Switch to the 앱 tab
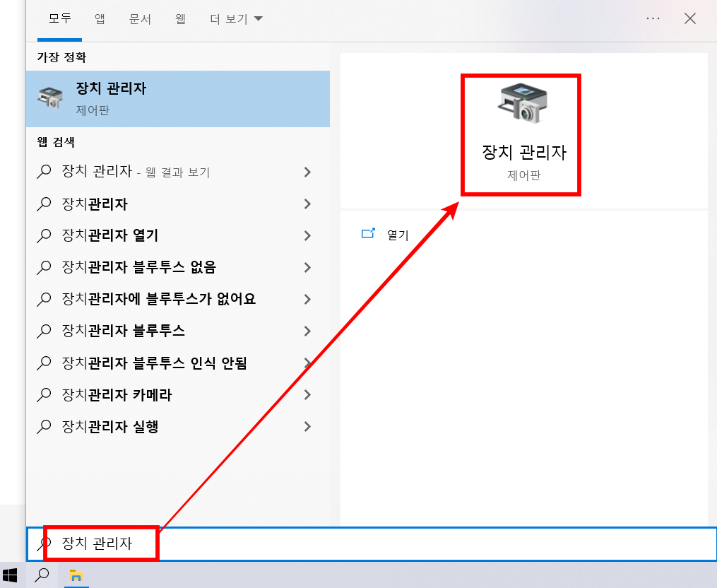Viewport: 717px width, 588px height. 100,19
